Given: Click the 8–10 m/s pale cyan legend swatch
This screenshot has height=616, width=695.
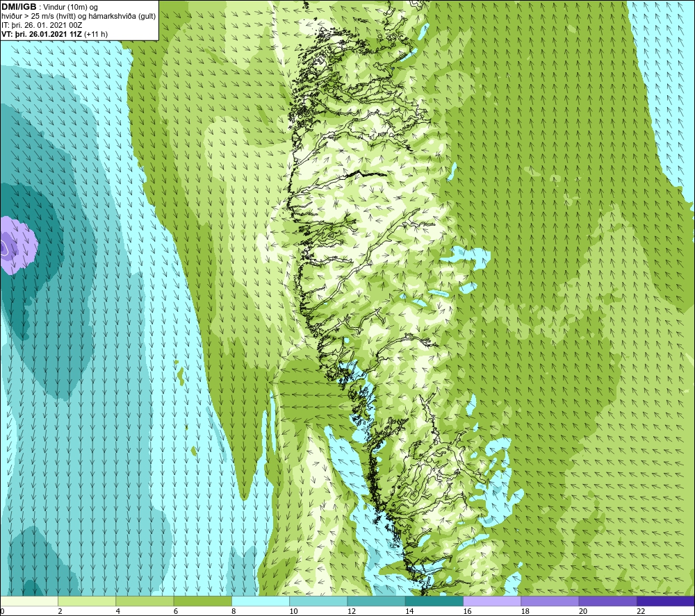Looking at the screenshot, I should tap(261, 601).
